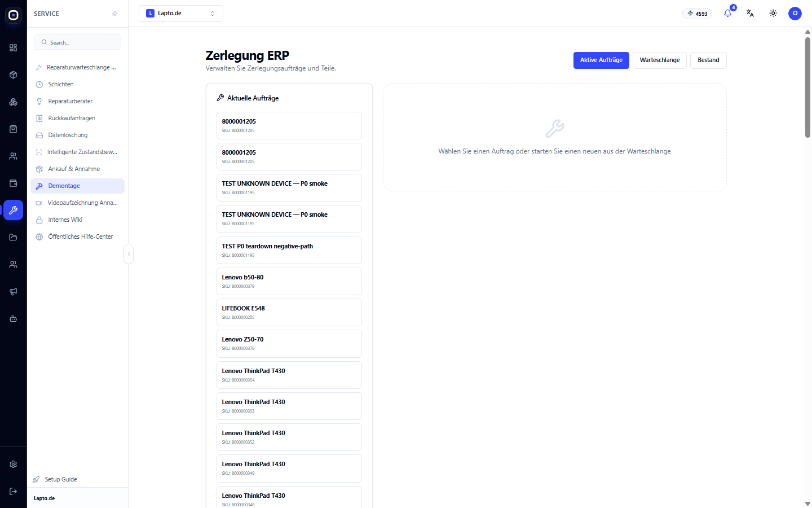Open Videoaufzeichnung in the sidebar
The width and height of the screenshot is (812, 508).
point(78,203)
